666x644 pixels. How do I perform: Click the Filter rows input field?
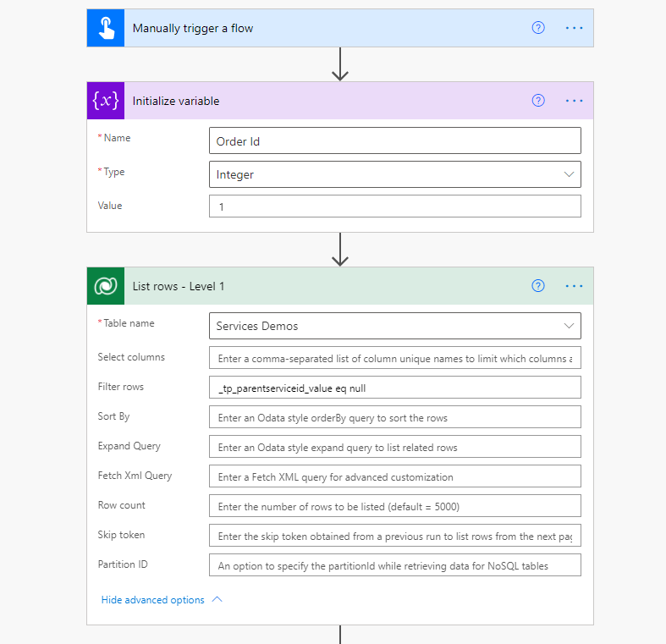(394, 388)
